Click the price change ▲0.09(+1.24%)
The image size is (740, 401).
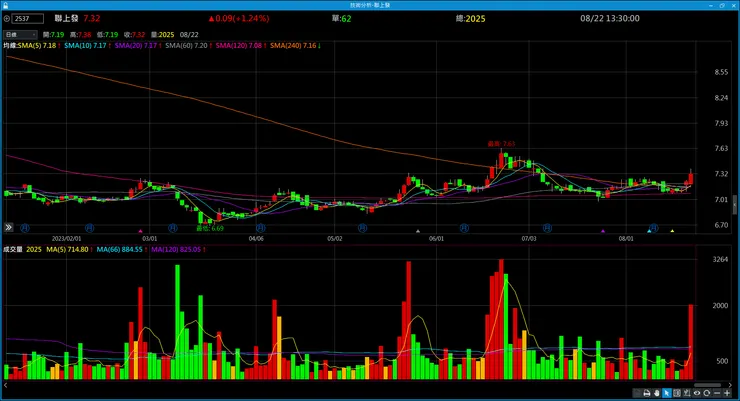pos(239,18)
